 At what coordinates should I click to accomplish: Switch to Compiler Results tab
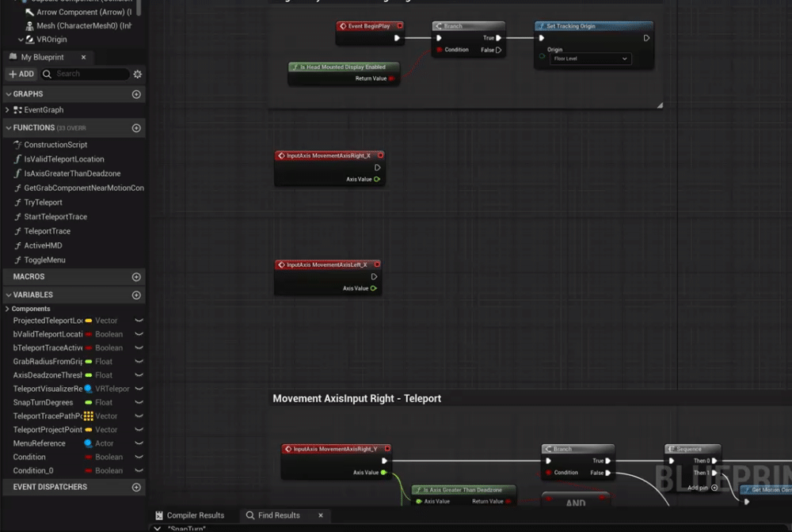click(x=189, y=515)
